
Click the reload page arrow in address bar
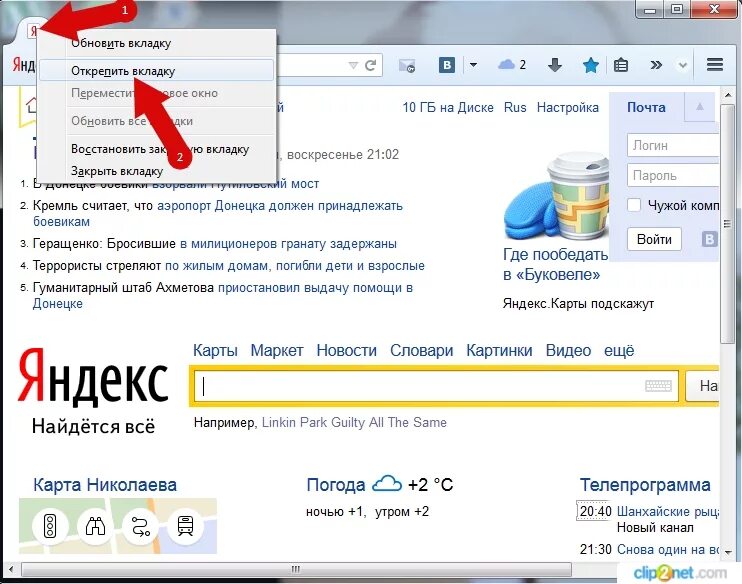[x=371, y=65]
